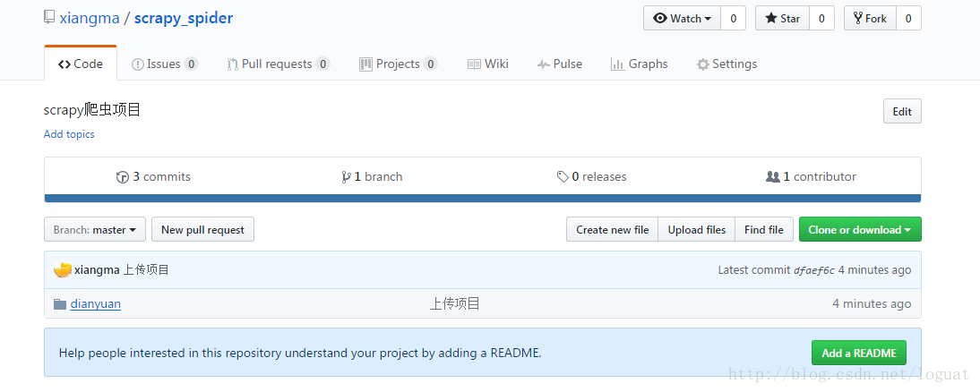This screenshot has height=392, width=980.
Task: Star the scrapy_spider repository
Action: tap(783, 18)
